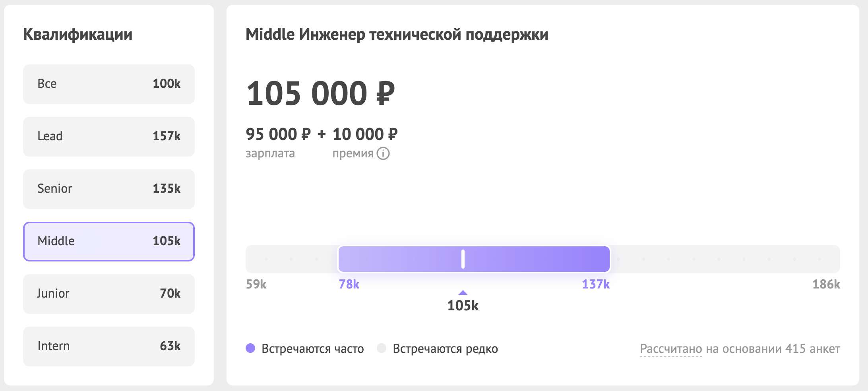Pick the Junior 70k qualification
This screenshot has height=391, width=868.
pyautogui.click(x=108, y=294)
